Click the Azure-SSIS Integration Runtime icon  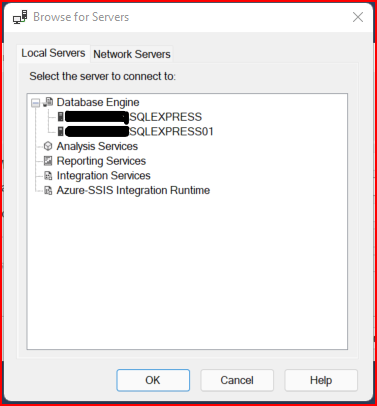click(x=48, y=190)
